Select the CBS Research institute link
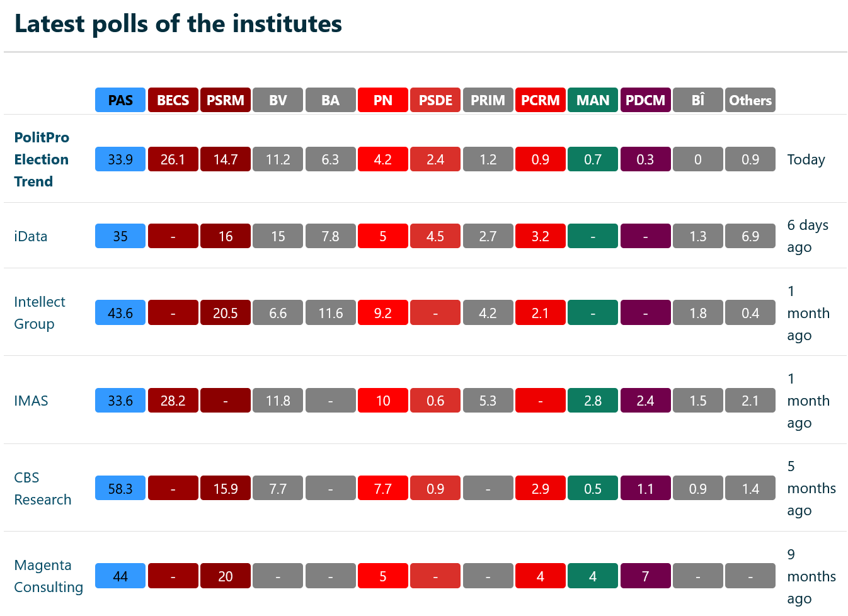 click(42, 489)
